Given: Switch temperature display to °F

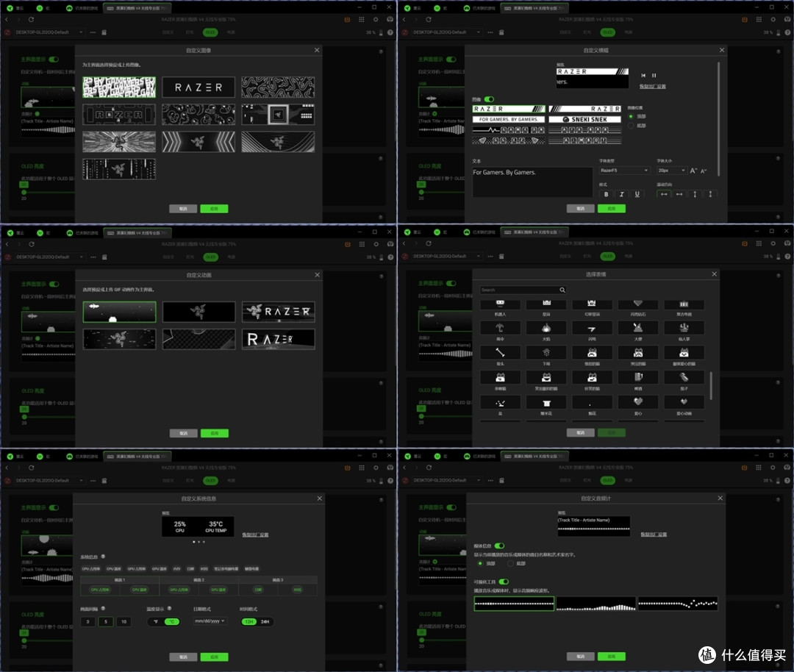Looking at the screenshot, I should (155, 622).
